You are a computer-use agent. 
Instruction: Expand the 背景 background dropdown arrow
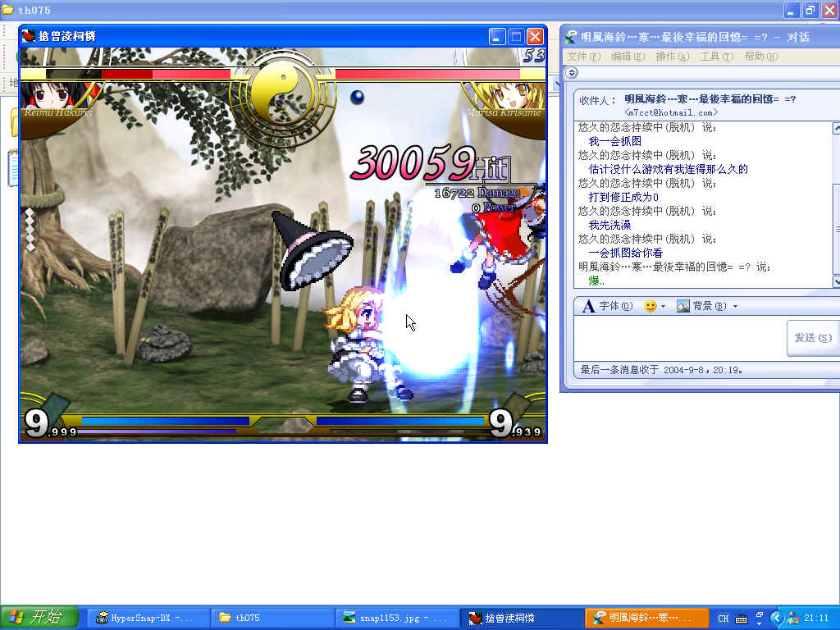tap(736, 307)
